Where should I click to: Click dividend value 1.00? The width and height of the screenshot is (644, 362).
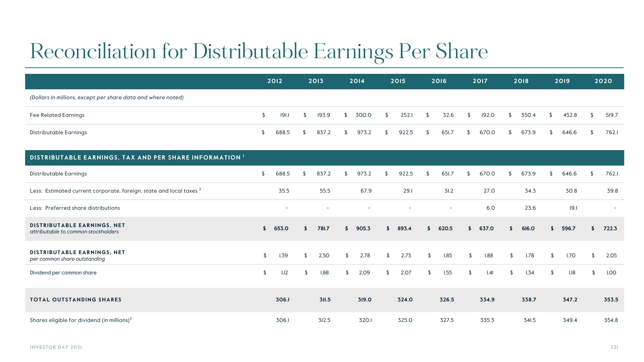[611, 272]
